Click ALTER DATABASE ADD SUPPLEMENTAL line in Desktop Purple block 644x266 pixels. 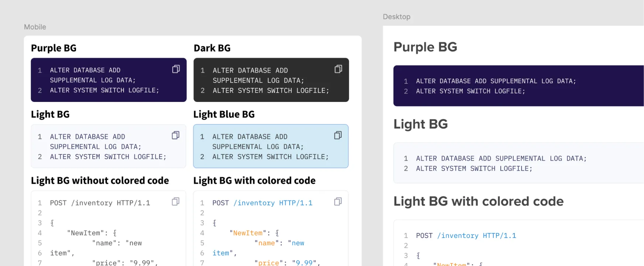[x=496, y=81]
